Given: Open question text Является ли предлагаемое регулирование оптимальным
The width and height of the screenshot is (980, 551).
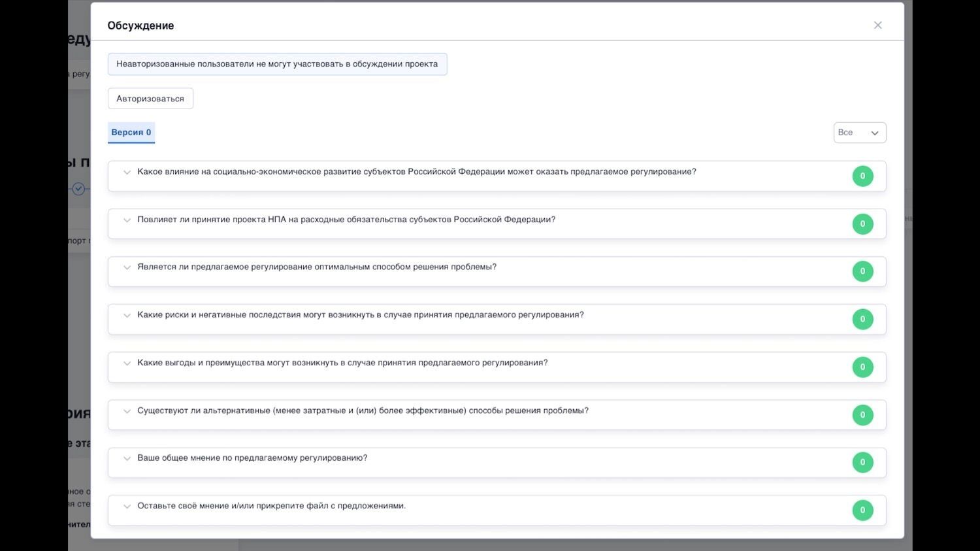Looking at the screenshot, I should click(x=317, y=267).
